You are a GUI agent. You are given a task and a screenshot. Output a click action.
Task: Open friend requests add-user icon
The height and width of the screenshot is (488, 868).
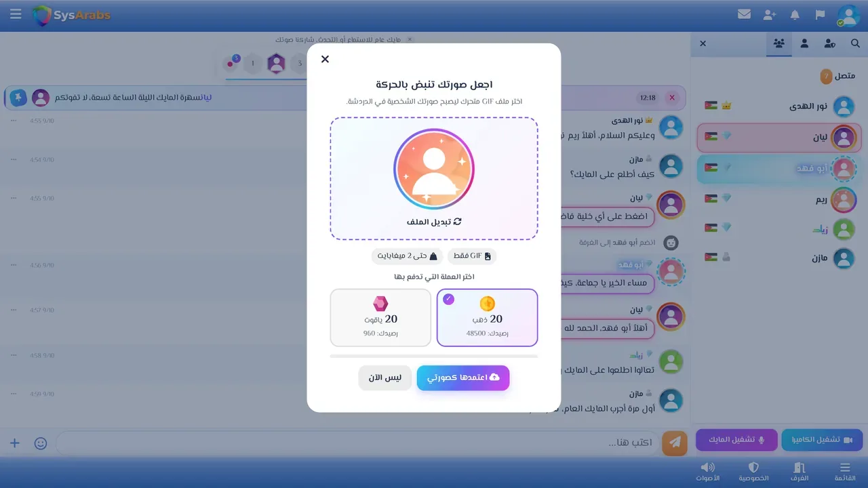click(x=770, y=14)
